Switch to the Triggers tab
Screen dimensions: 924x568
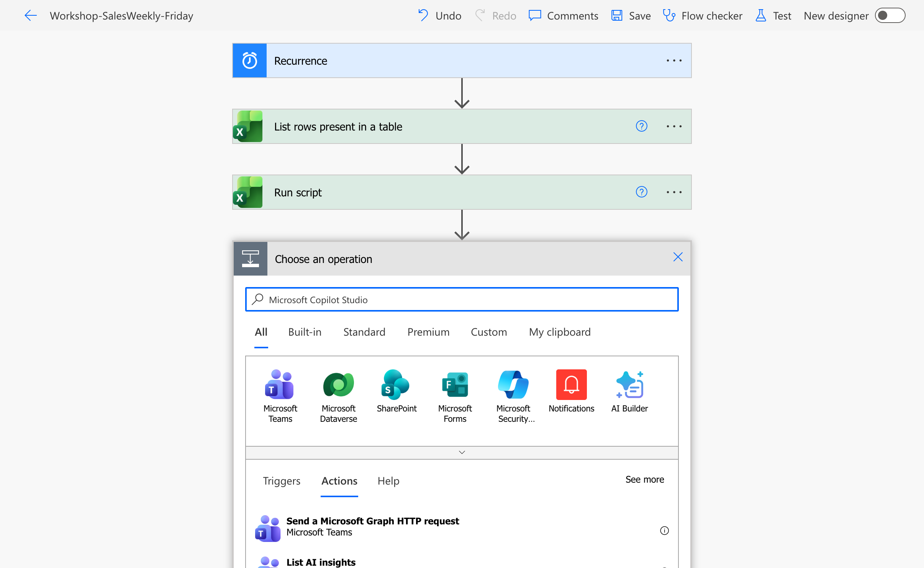[x=282, y=481]
